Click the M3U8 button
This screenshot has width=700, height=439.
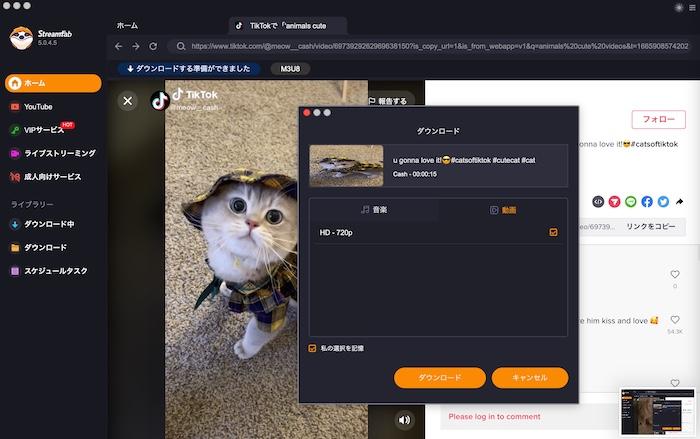pyautogui.click(x=290, y=69)
